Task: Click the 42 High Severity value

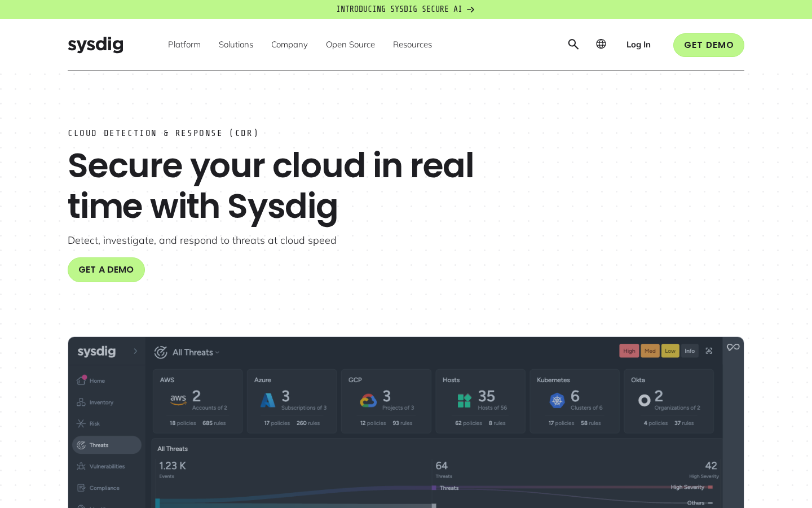Action: click(x=711, y=466)
